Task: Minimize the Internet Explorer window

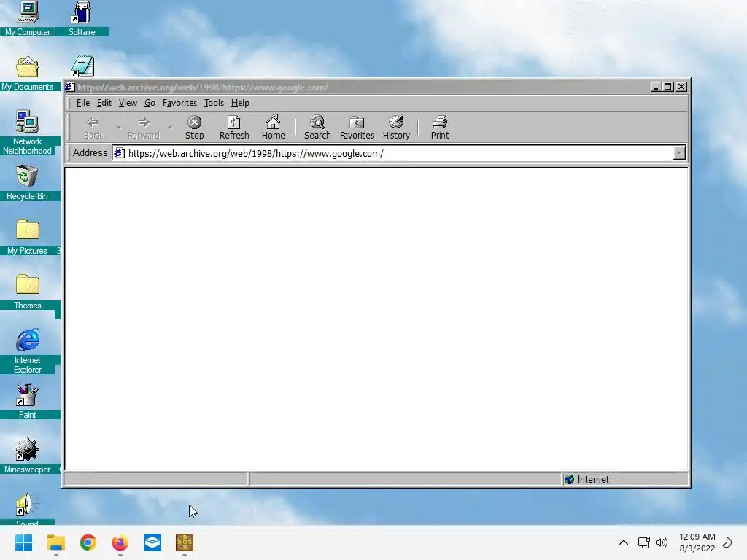Action: [x=656, y=87]
